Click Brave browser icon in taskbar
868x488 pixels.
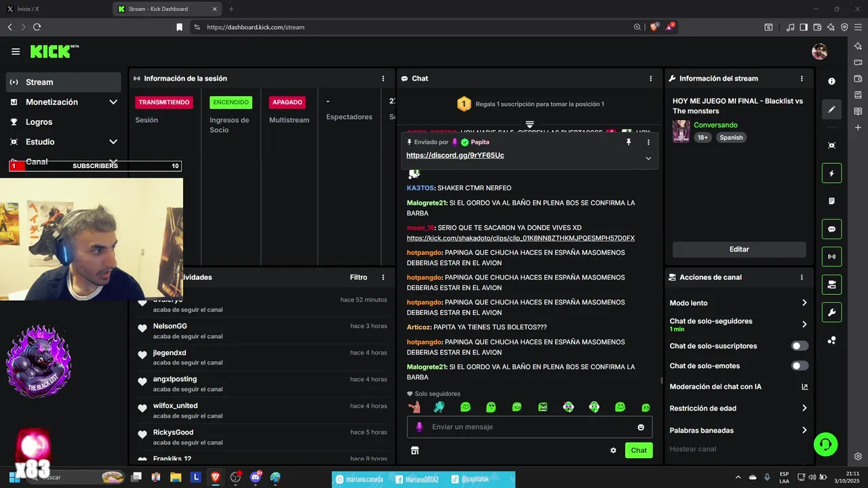click(x=216, y=477)
